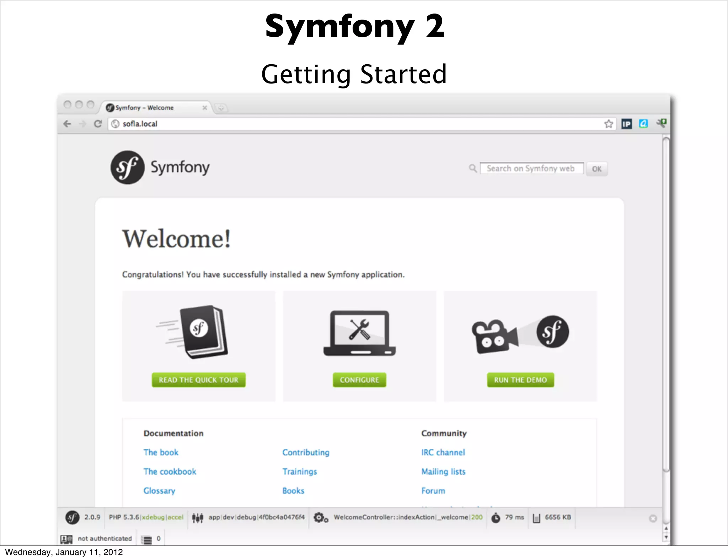This screenshot has height=560, width=728.
Task: Click the browser back arrow
Action: tap(67, 124)
